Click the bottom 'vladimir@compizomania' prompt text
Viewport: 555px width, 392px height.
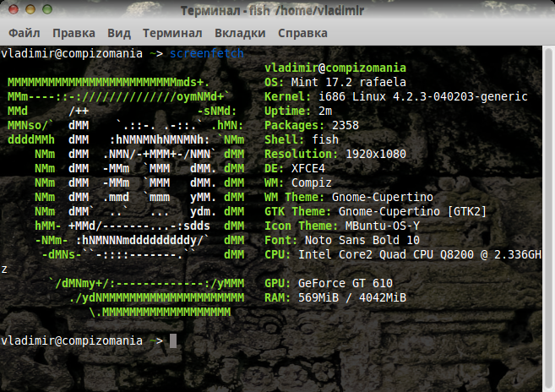[x=72, y=340]
